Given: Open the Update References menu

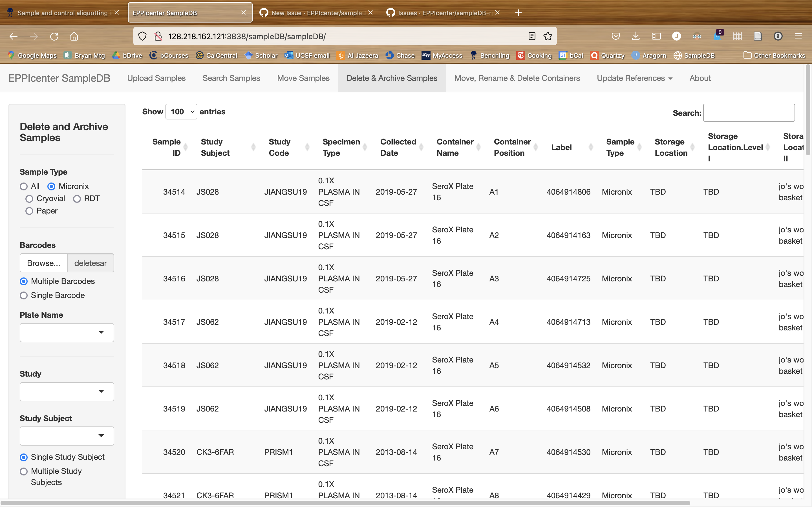Looking at the screenshot, I should (634, 78).
